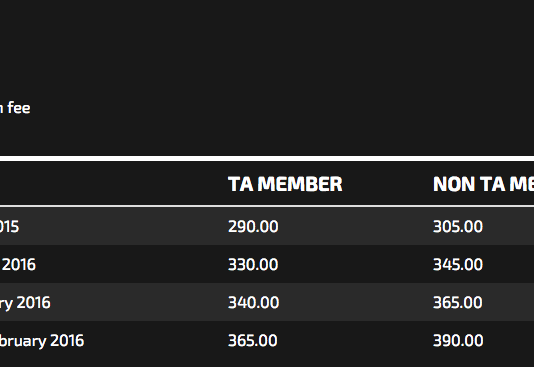Click empty space right of 290.00 cell

(x=354, y=226)
